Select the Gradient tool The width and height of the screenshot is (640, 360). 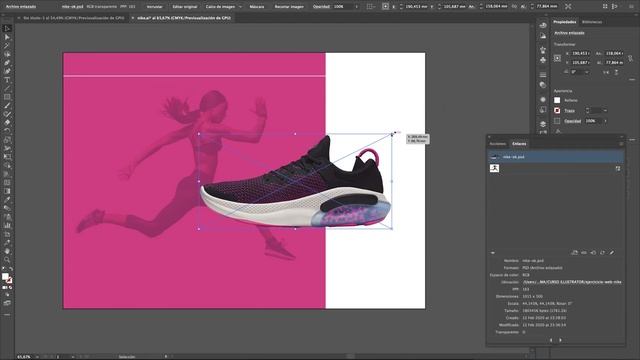[x=7, y=191]
